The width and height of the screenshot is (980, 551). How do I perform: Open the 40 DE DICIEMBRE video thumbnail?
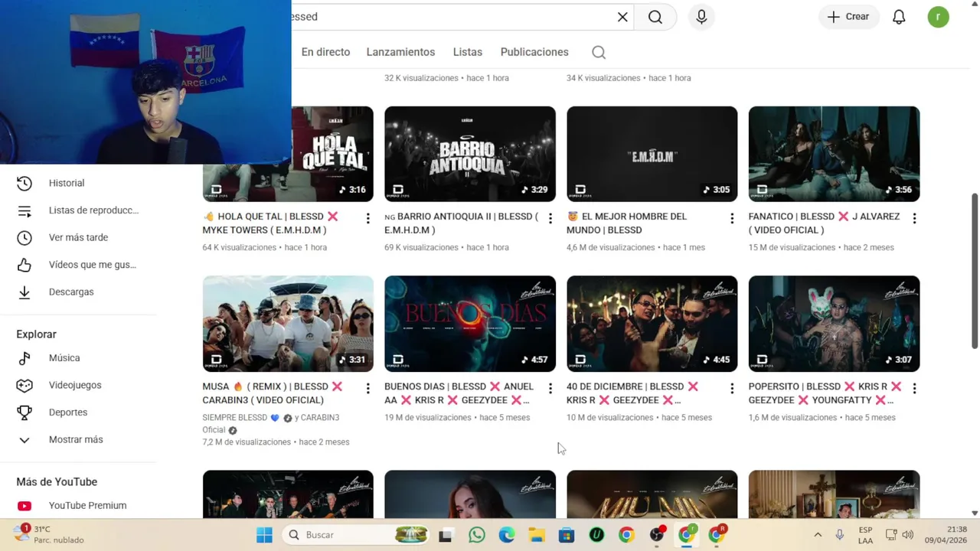(652, 324)
